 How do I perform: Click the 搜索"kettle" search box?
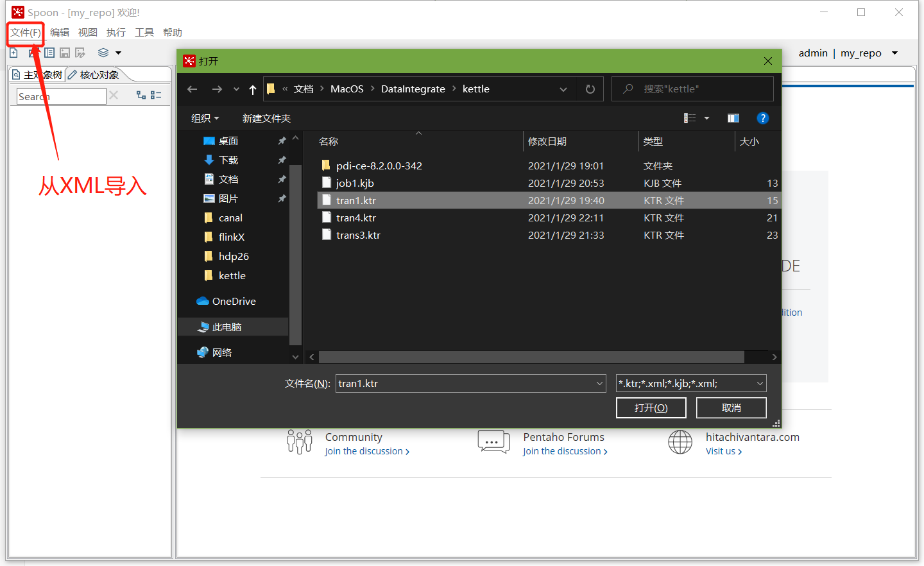tap(693, 89)
